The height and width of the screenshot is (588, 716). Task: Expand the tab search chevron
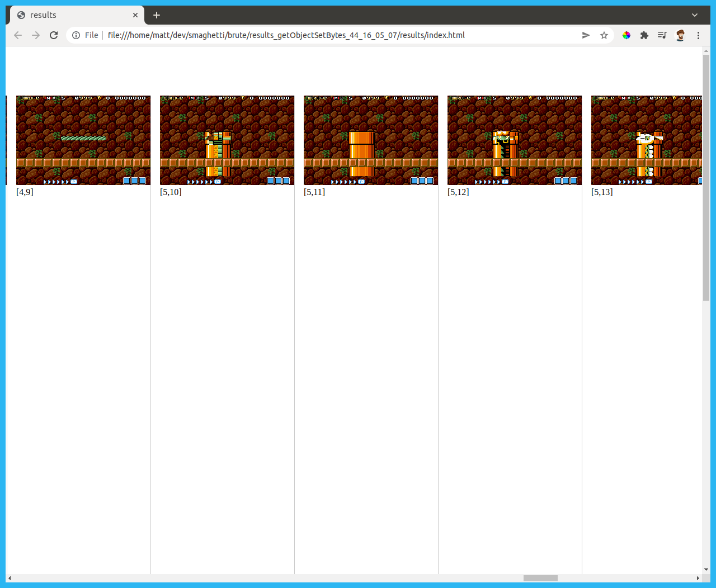point(695,15)
